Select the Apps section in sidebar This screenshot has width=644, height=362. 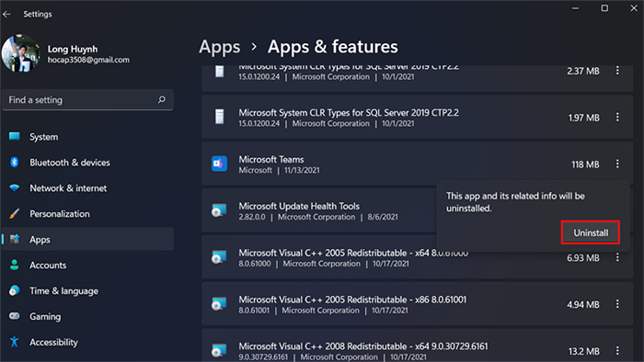[87, 240]
